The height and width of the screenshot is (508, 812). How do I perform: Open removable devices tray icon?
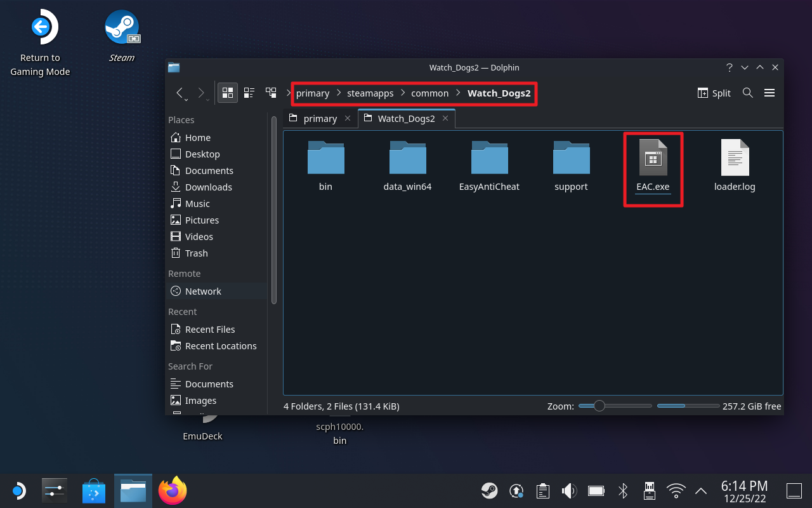[x=650, y=490]
